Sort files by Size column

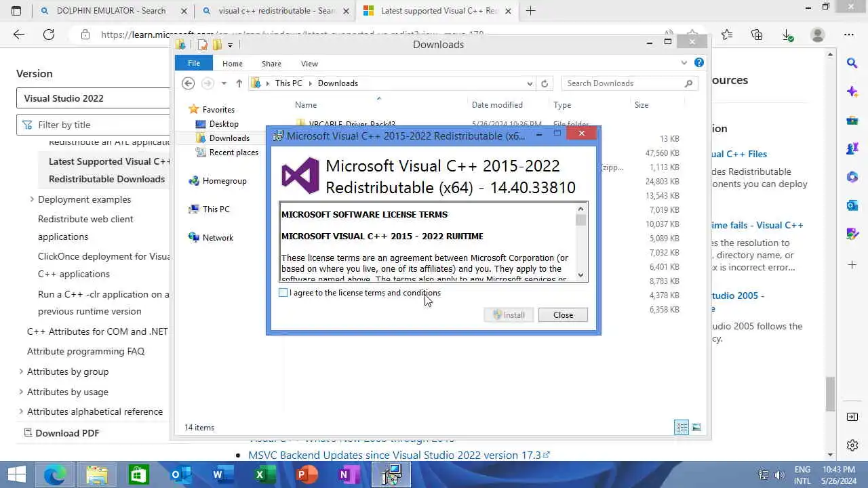pyautogui.click(x=642, y=105)
